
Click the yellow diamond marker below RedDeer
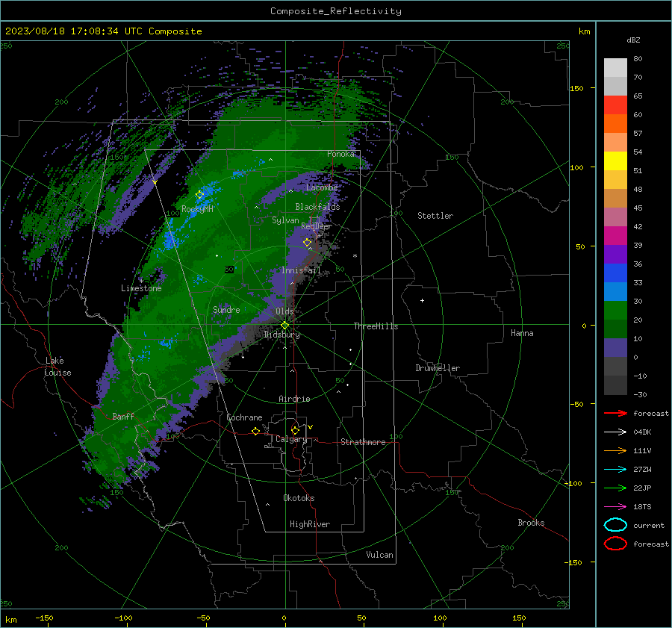click(x=307, y=243)
